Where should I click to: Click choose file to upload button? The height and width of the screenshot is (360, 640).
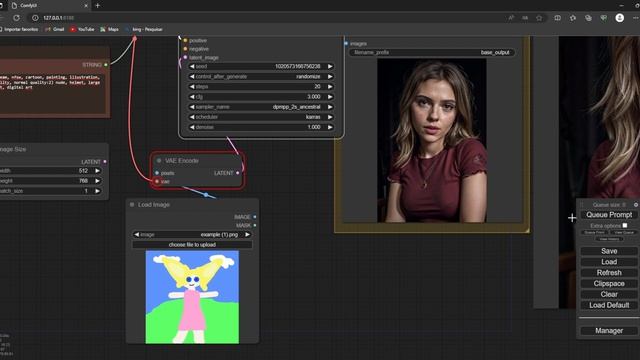coord(192,244)
